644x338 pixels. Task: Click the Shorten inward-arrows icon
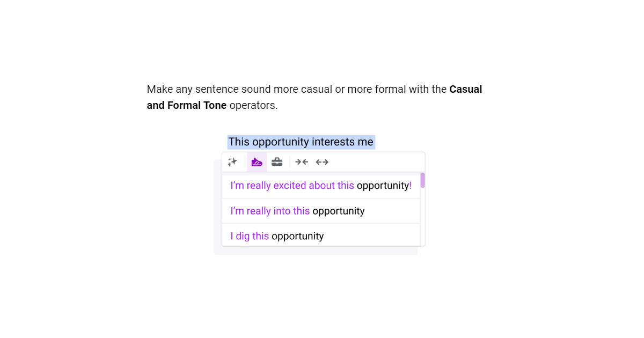click(x=302, y=162)
